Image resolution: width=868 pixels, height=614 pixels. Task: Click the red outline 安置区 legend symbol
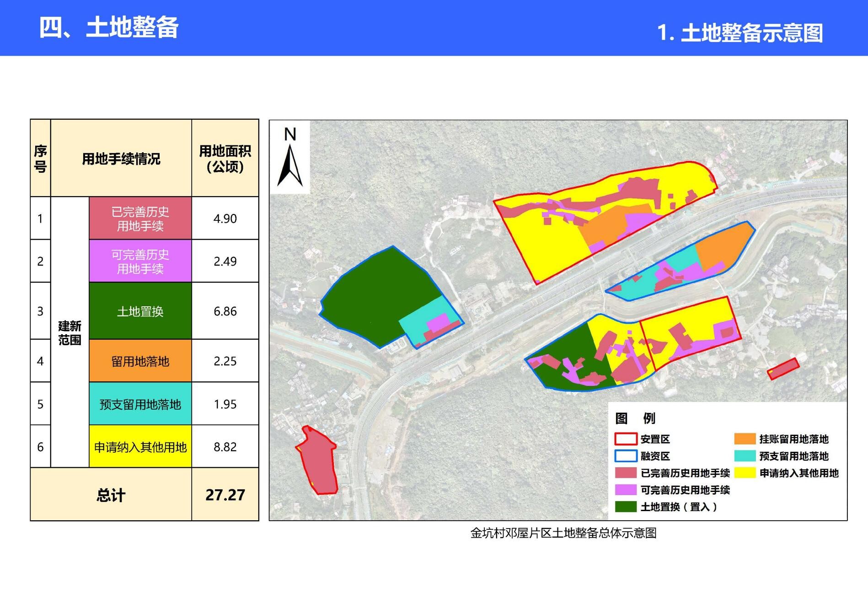626,439
